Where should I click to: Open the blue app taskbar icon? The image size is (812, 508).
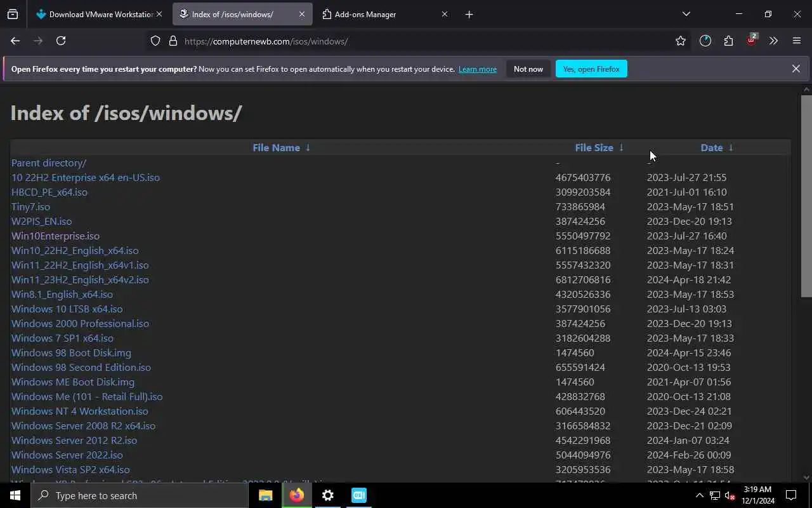pos(358,495)
